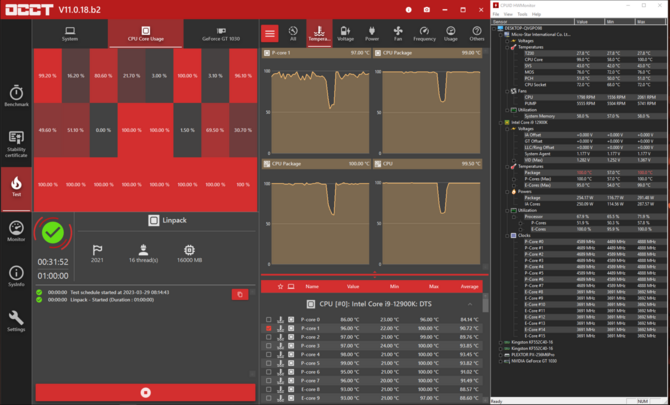Tick the P-core 0 checkbox
This screenshot has width=670, height=405.
point(268,320)
